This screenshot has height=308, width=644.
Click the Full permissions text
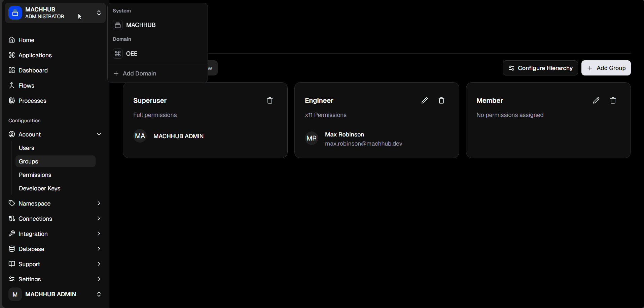[155, 115]
